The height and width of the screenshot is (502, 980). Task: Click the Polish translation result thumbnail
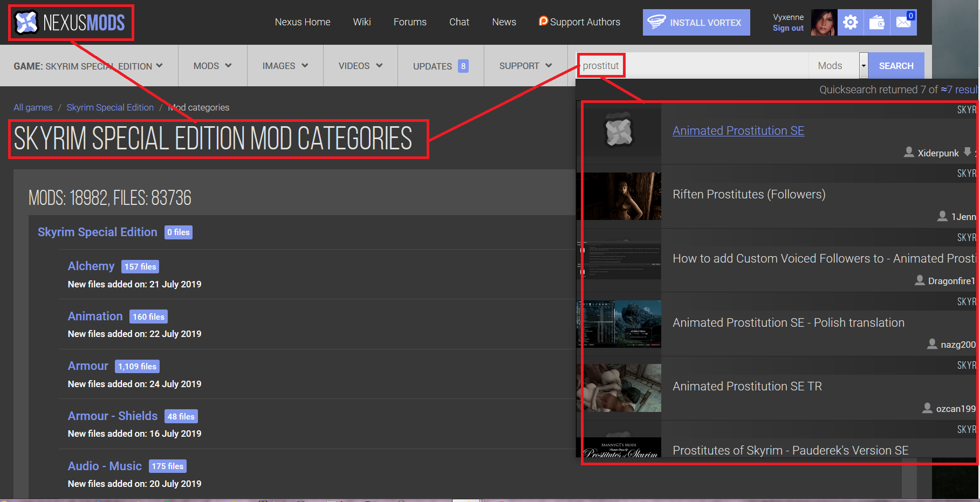coord(619,324)
